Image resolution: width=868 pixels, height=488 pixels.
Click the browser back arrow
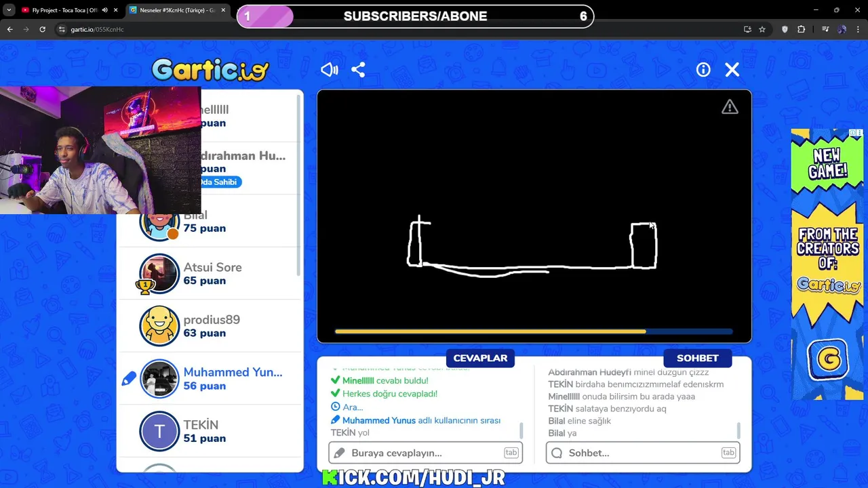[x=9, y=29]
